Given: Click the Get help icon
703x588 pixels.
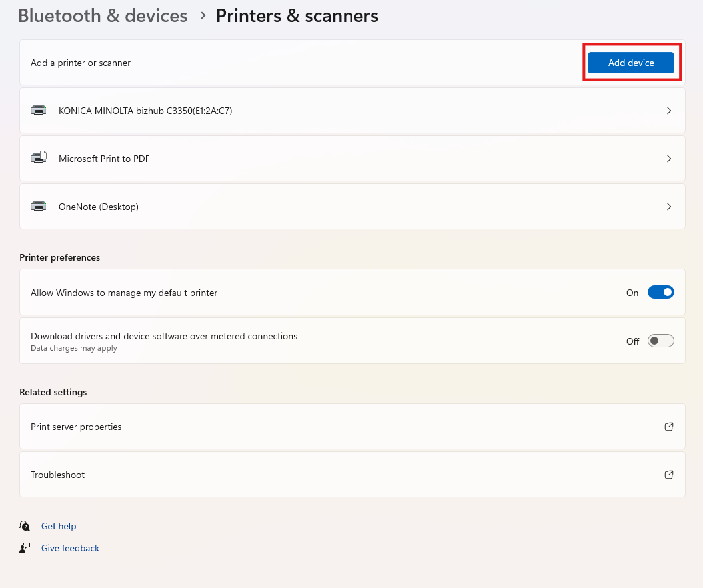Looking at the screenshot, I should 25,526.
